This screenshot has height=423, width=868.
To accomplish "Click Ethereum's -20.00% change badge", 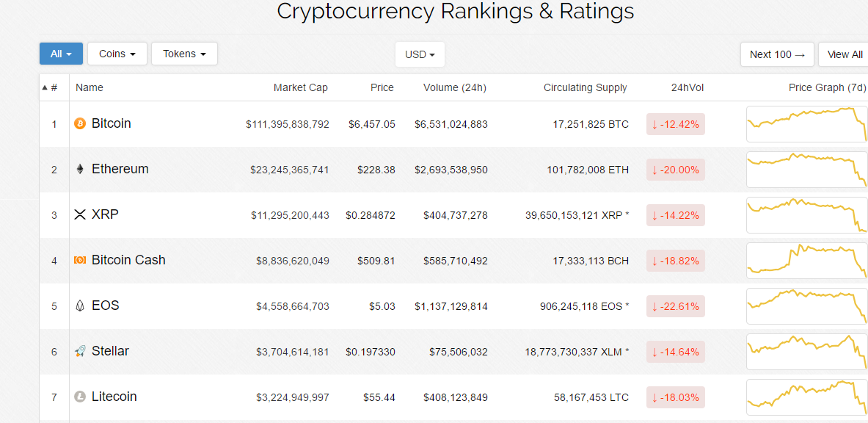I will tap(675, 170).
